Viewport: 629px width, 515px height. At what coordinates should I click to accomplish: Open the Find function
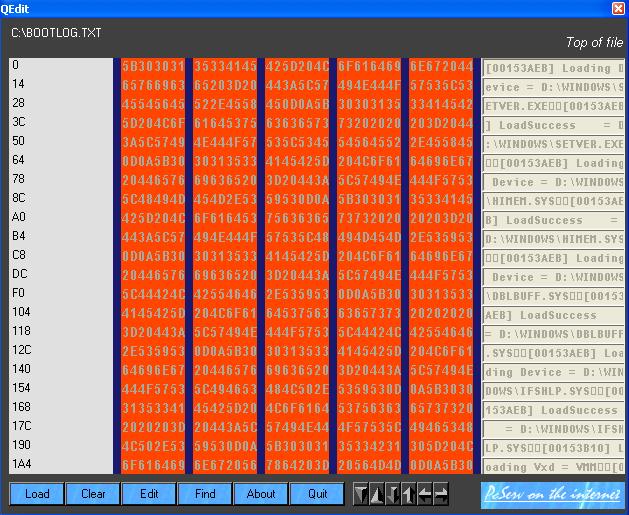[205, 494]
